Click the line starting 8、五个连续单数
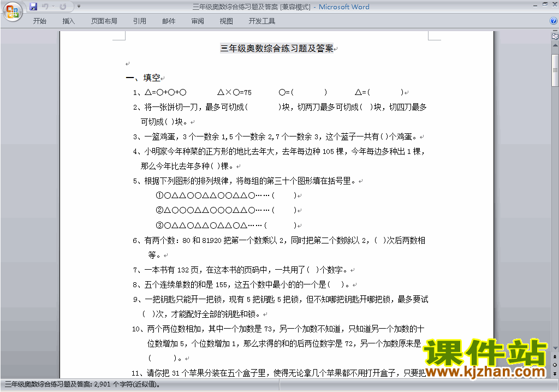Screen dimensions: 559x392 point(242,284)
